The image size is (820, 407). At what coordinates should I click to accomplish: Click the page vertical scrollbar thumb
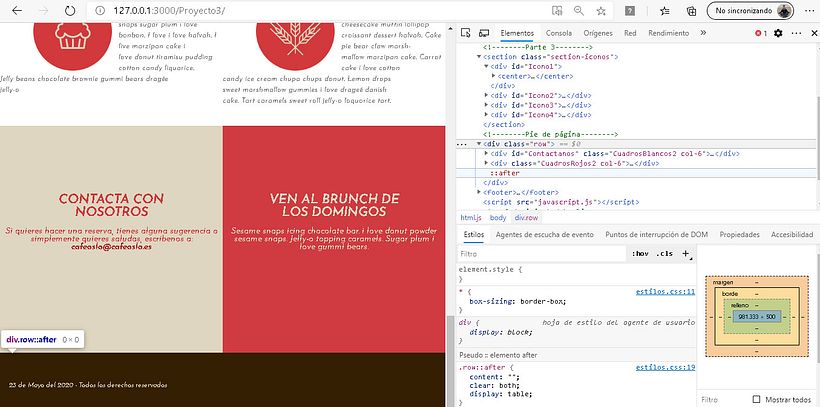tap(450, 361)
